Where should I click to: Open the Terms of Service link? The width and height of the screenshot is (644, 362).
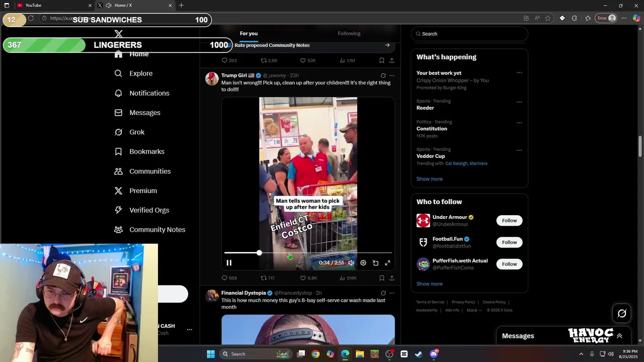click(x=430, y=302)
